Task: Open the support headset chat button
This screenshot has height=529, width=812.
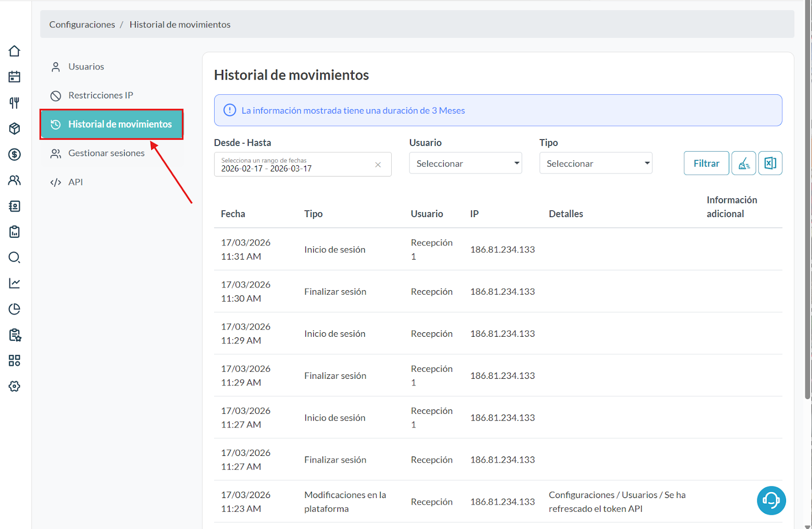Action: (771, 501)
